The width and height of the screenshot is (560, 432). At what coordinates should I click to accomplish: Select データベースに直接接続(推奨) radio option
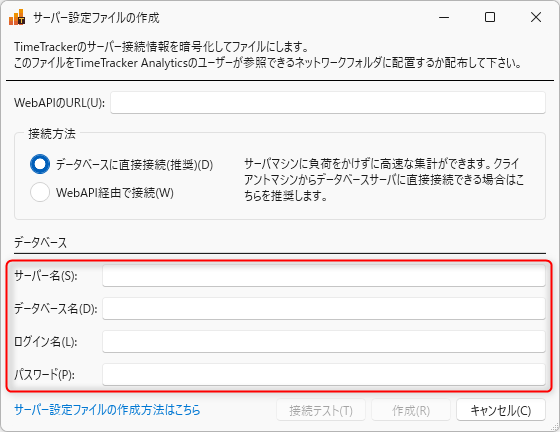point(40,164)
